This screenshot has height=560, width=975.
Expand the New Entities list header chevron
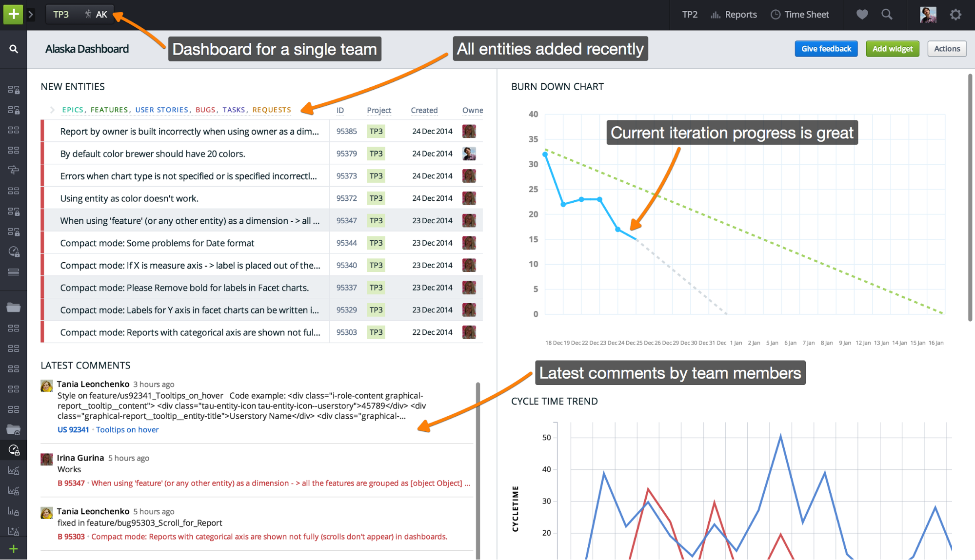pyautogui.click(x=52, y=110)
